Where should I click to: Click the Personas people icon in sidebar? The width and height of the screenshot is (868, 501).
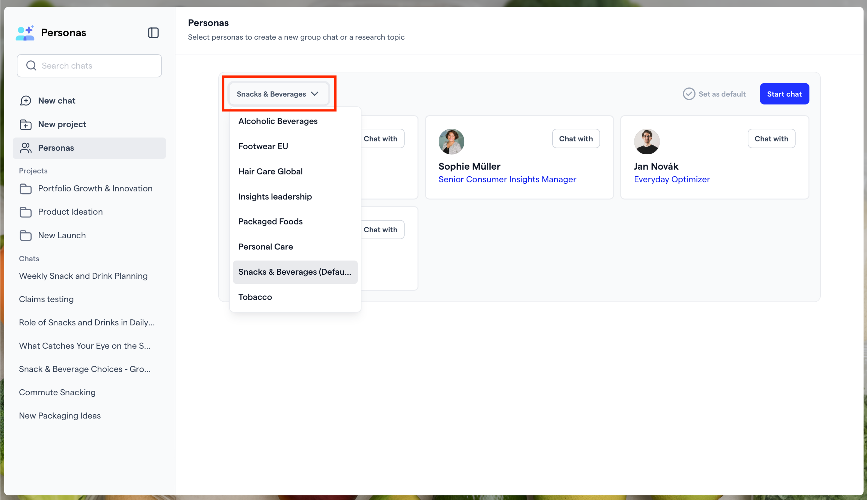pyautogui.click(x=26, y=148)
